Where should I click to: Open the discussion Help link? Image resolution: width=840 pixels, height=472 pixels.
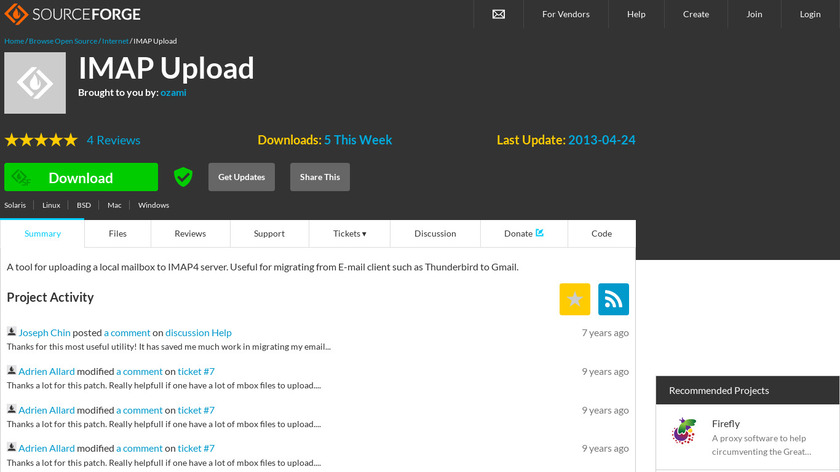click(198, 333)
